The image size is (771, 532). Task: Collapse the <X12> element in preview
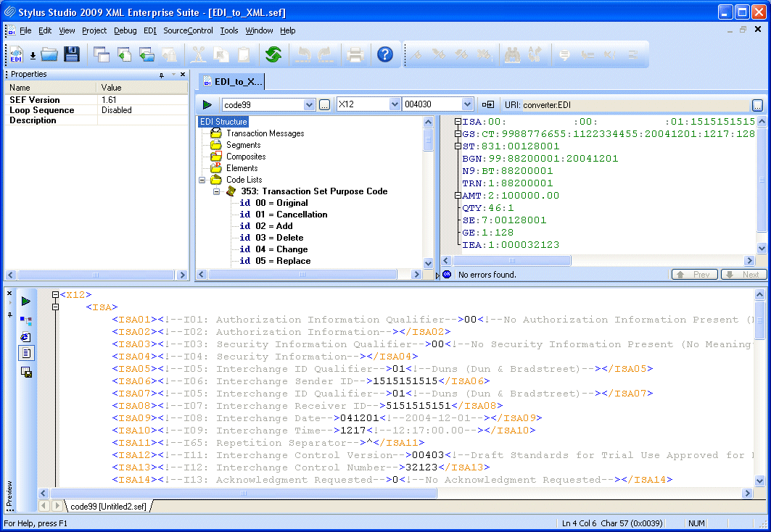tap(56, 295)
